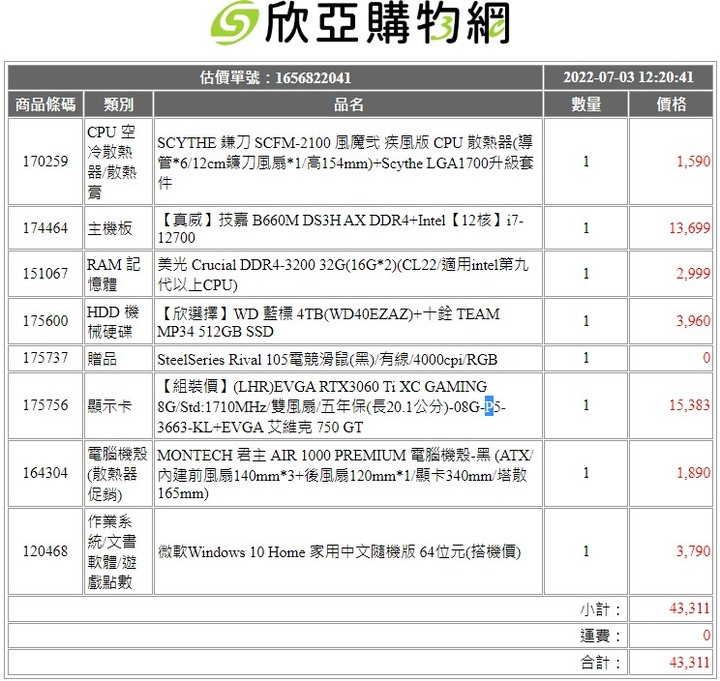Click price 3,790 for Windows 10
The width and height of the screenshot is (720, 681).
[693, 551]
